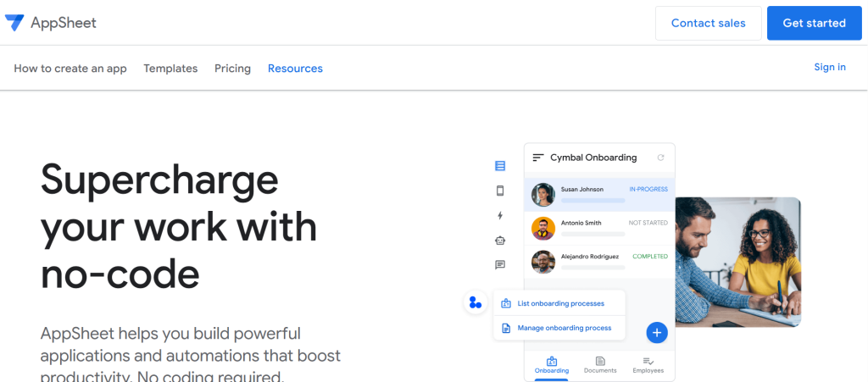The width and height of the screenshot is (868, 382).
Task: Click the document icon beside Manage onboarding process
Action: coord(505,328)
